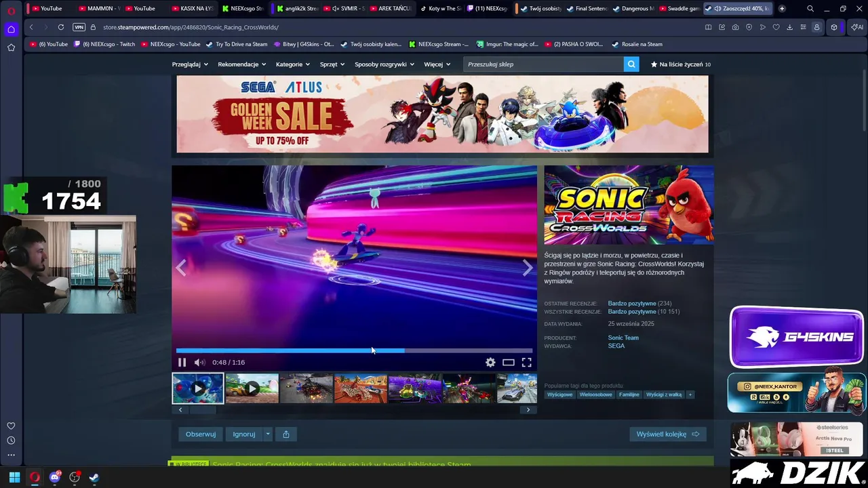Toggle theater mode for the trailer
Image resolution: width=868 pixels, height=488 pixels.
pyautogui.click(x=508, y=363)
